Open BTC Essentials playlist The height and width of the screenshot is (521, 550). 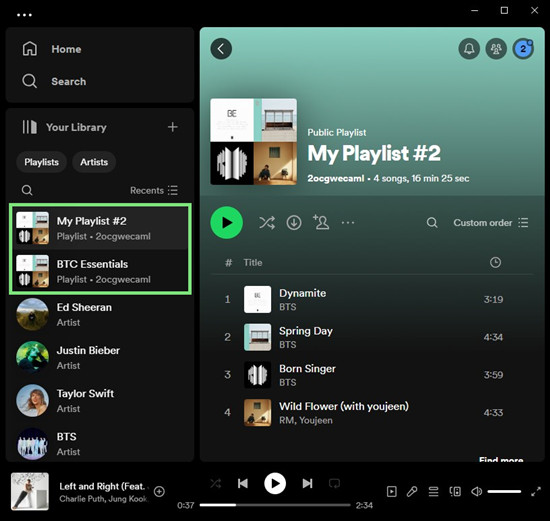100,271
